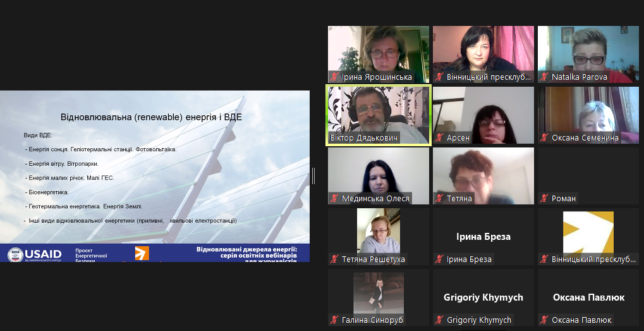Click muted mic icon on Тетяна's video tile
644x331 pixels.
439,199
